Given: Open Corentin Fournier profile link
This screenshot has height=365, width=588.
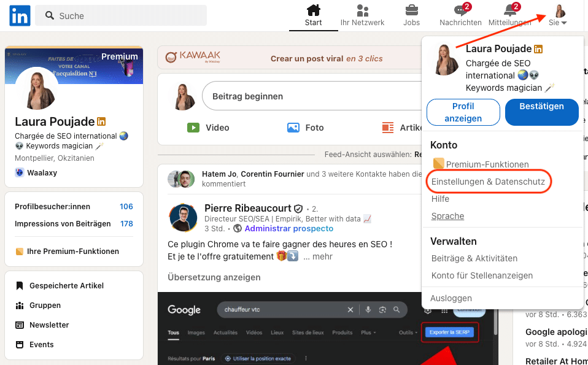Looking at the screenshot, I should (x=273, y=174).
